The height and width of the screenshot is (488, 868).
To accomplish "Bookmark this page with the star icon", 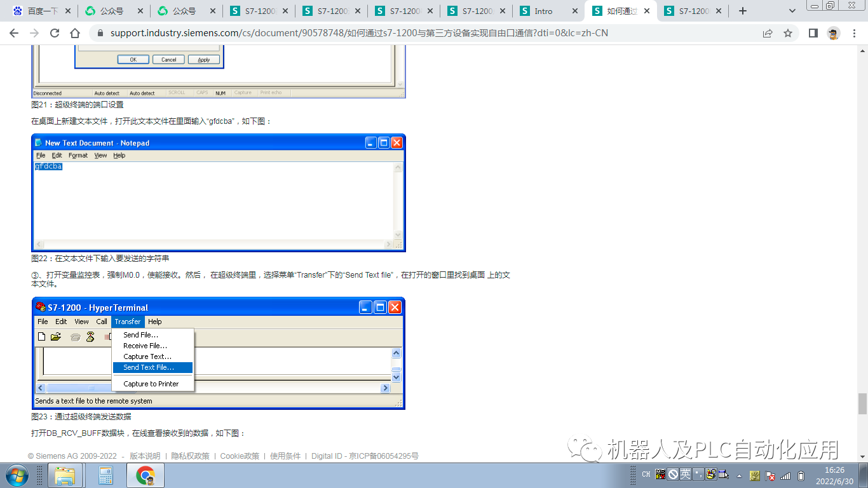I will coord(788,33).
